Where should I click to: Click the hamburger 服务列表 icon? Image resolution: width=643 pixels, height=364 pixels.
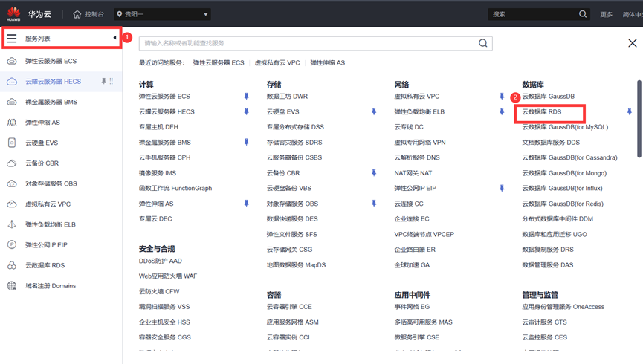[12, 39]
